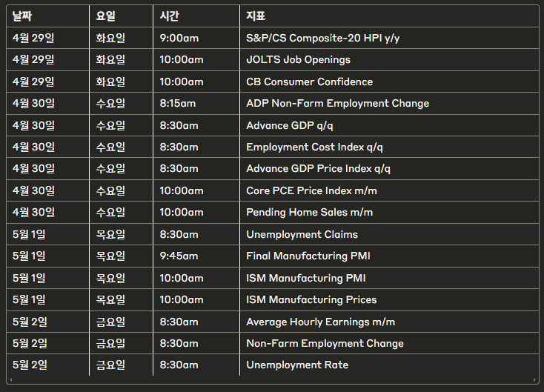Click the 8:15am time cell
This screenshot has height=392, width=544.
tap(178, 103)
